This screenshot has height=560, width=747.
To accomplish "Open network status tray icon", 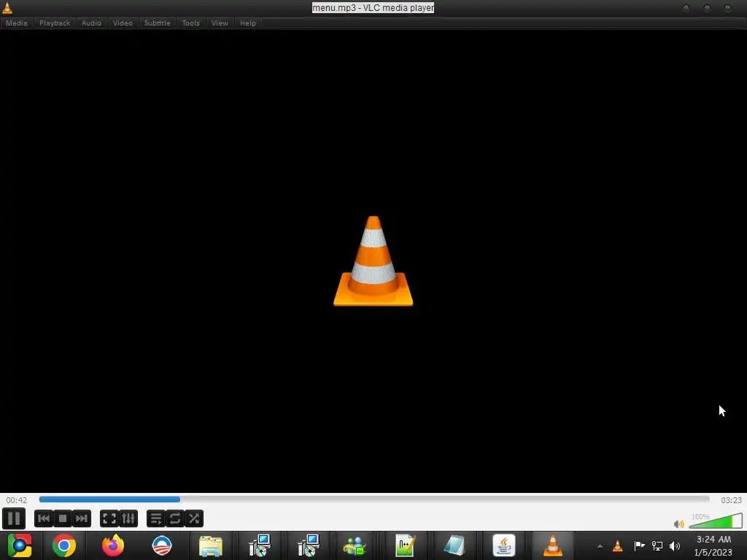I will 657,545.
